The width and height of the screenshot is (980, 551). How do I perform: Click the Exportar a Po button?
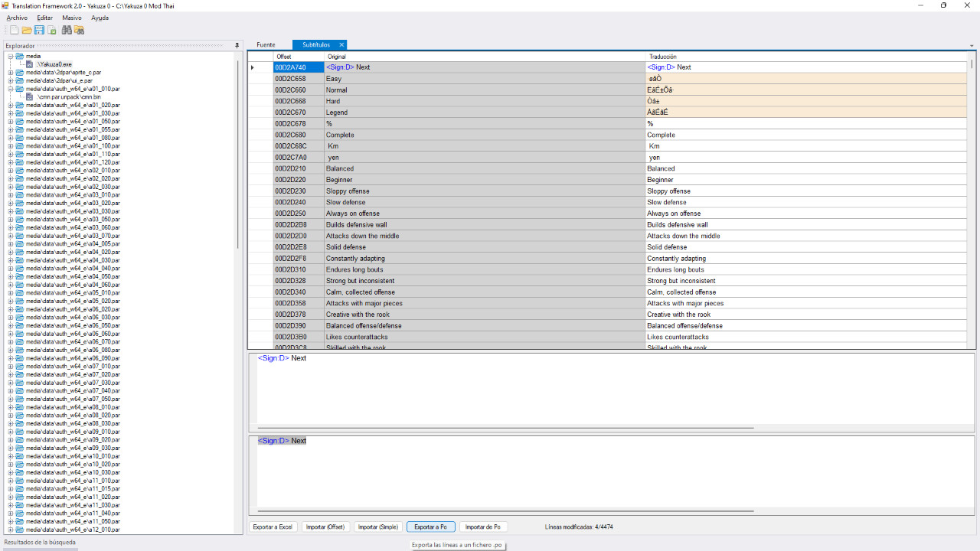click(x=431, y=527)
